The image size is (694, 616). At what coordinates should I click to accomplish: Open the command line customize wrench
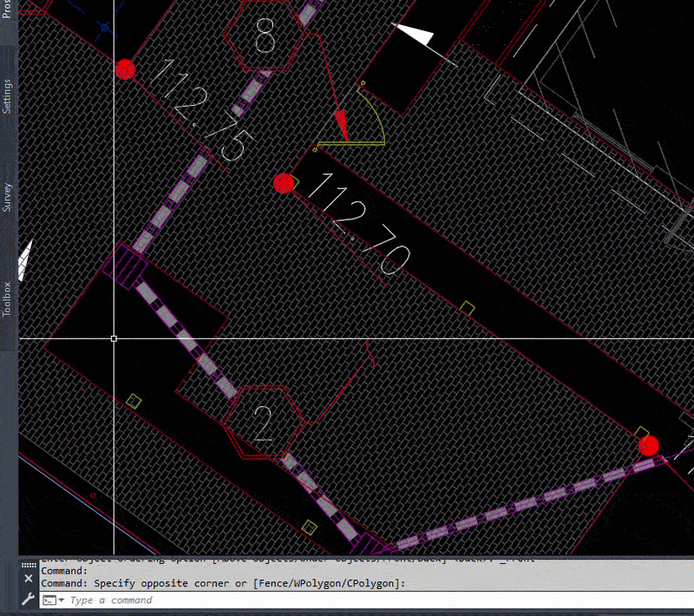tap(29, 600)
